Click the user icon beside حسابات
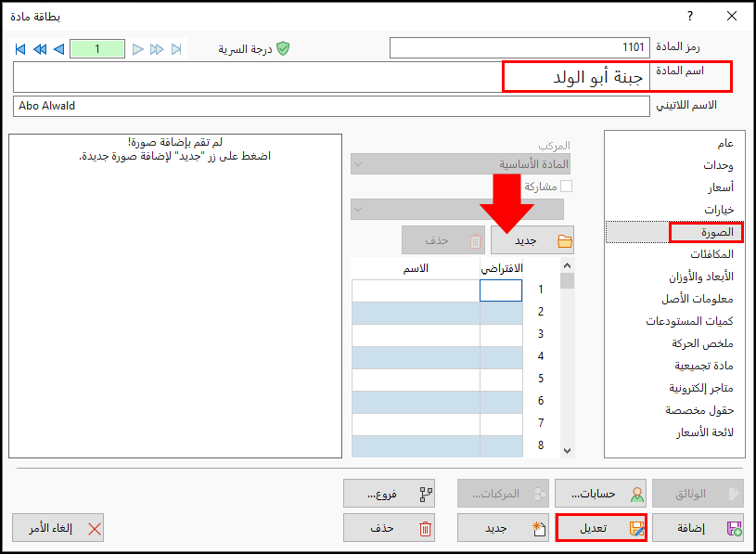 click(x=637, y=495)
